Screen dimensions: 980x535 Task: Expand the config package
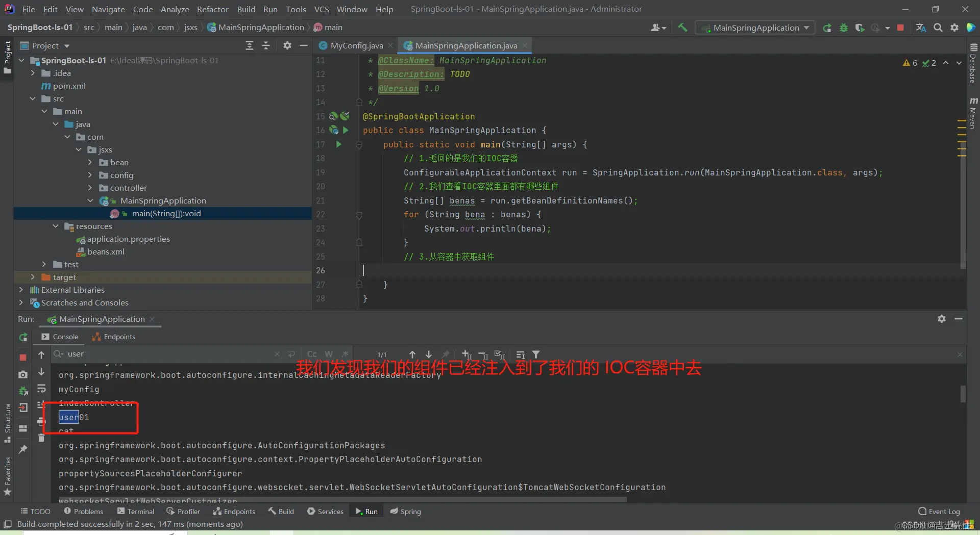(90, 175)
